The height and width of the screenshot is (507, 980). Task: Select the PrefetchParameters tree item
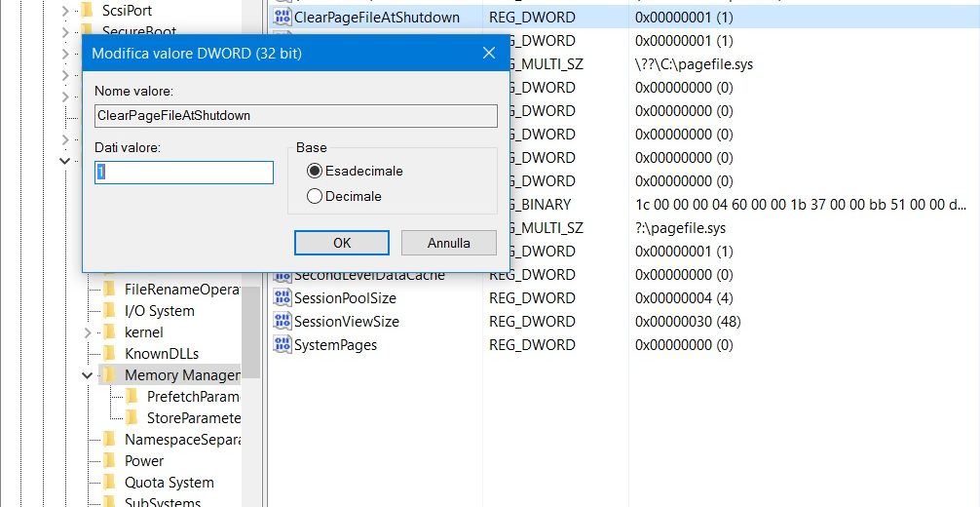pyautogui.click(x=193, y=396)
